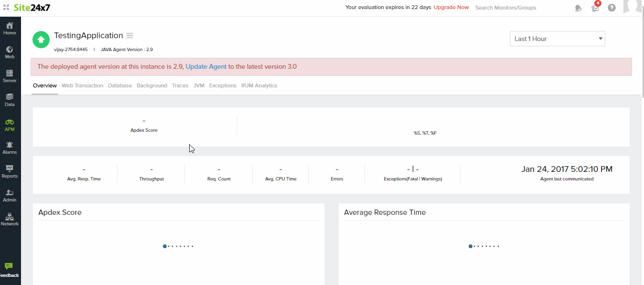644x285 pixels.
Task: Open the TestingApplication hamburger menu
Action: click(129, 36)
